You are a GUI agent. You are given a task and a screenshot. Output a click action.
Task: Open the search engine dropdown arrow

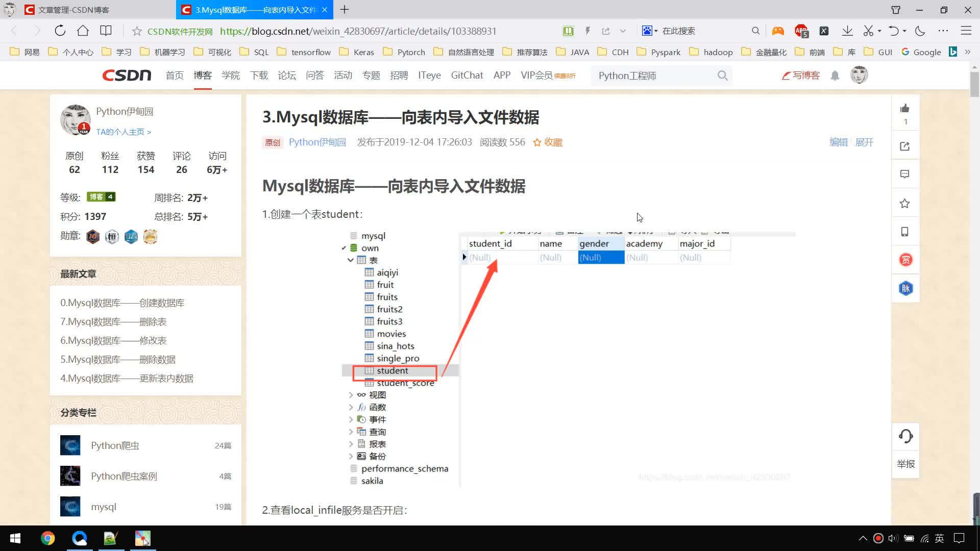(656, 31)
